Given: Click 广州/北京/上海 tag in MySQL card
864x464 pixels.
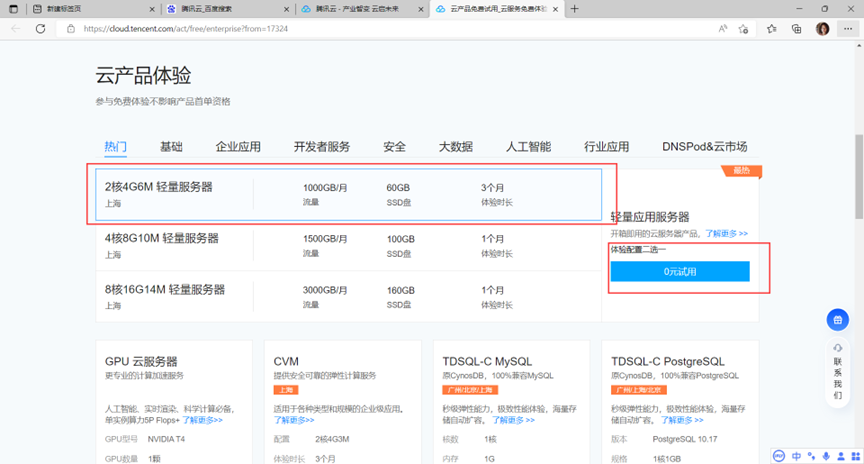Looking at the screenshot, I should 470,390.
